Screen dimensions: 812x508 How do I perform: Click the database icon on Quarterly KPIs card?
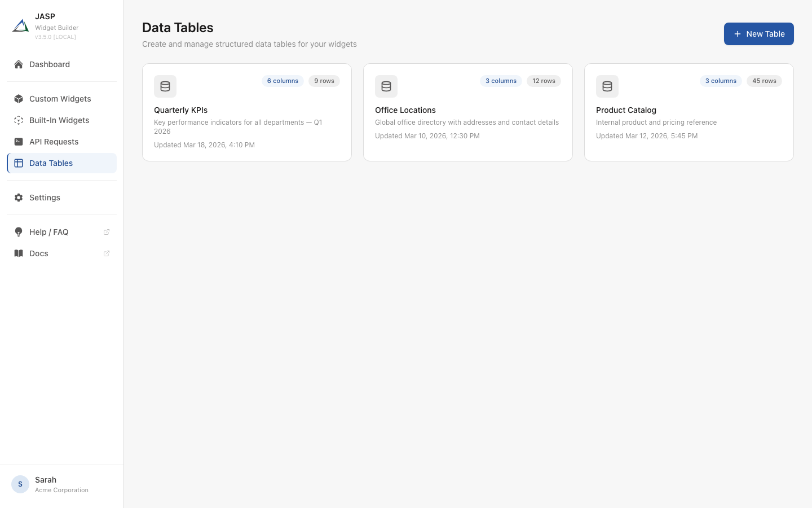(165, 86)
